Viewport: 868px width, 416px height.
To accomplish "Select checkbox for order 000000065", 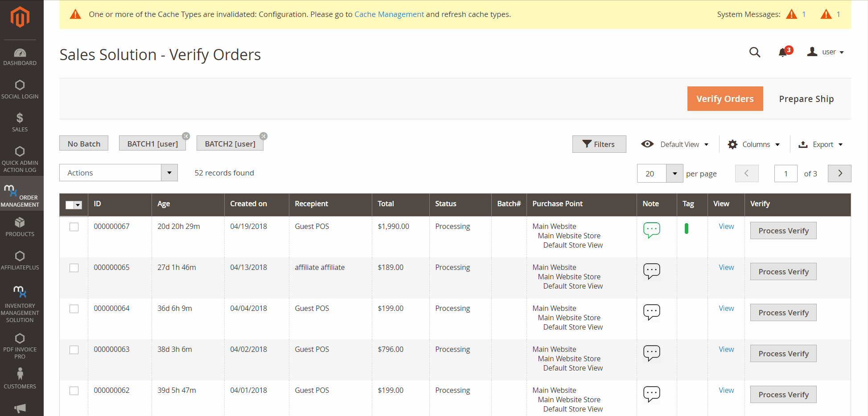I will (x=74, y=268).
